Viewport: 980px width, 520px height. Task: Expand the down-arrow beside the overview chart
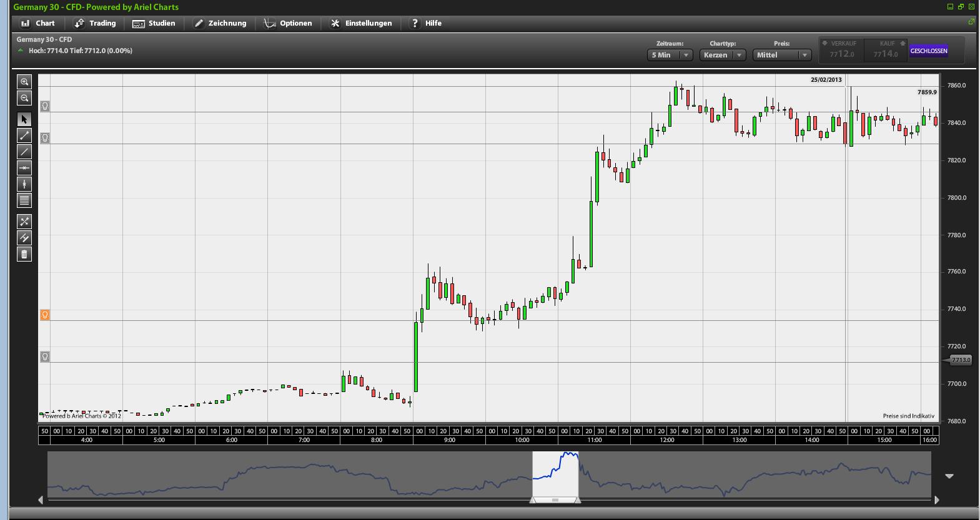(949, 476)
